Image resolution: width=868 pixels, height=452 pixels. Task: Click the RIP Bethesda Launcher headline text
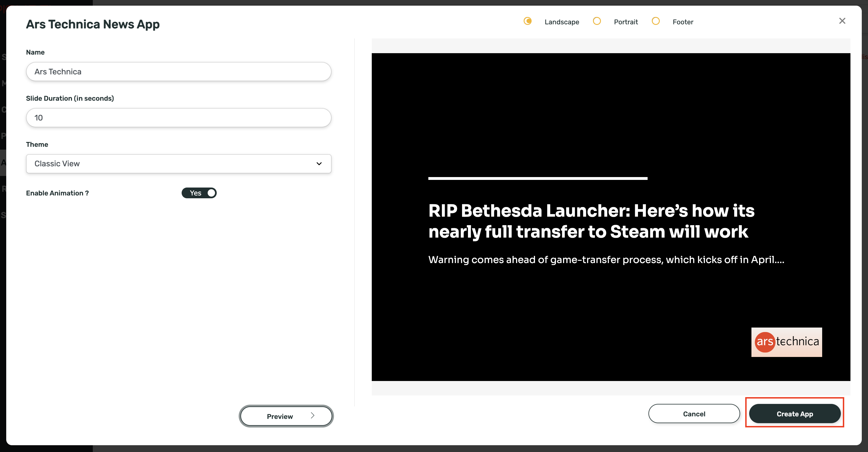coord(591,221)
